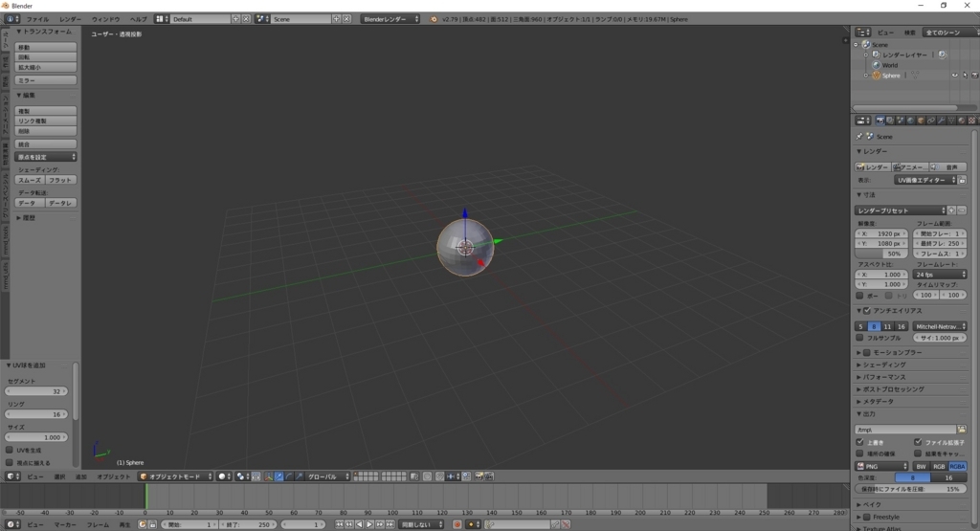The width and height of the screenshot is (980, 531).
Task: Open the 同期しない sync dropdown
Action: tap(421, 524)
